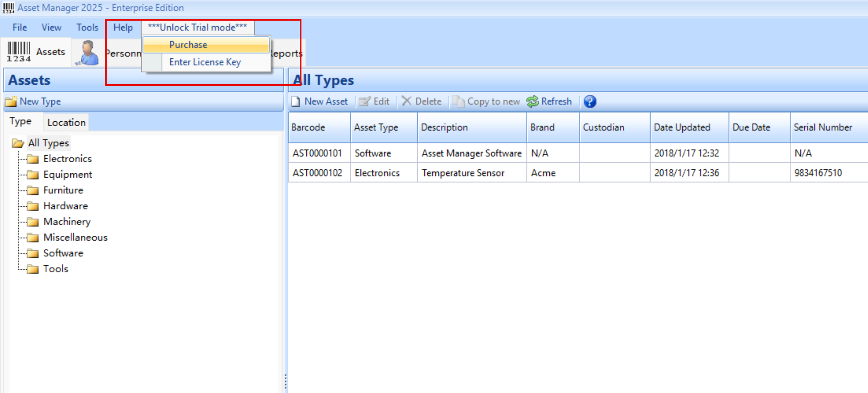
Task: Click the New Asset page icon
Action: click(296, 101)
